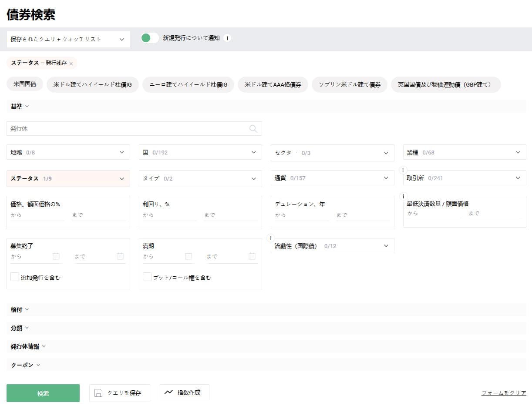Open calendar for 募集終了 start date

pos(56,256)
